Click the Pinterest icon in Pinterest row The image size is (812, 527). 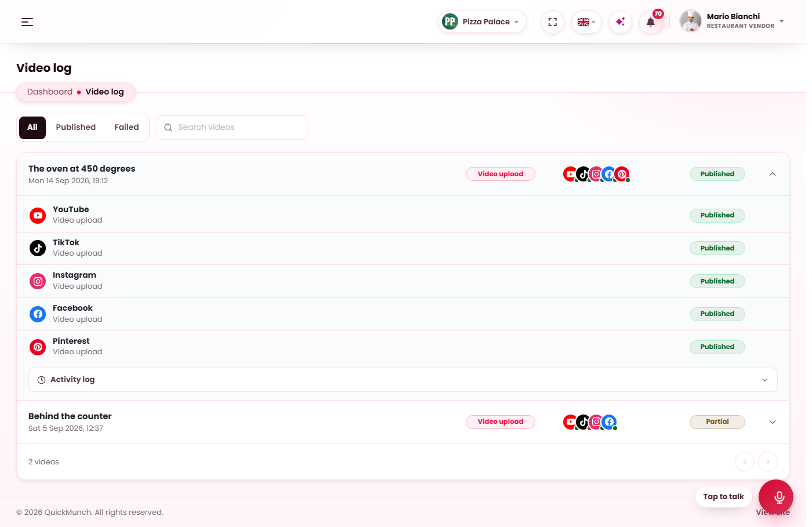click(x=38, y=347)
